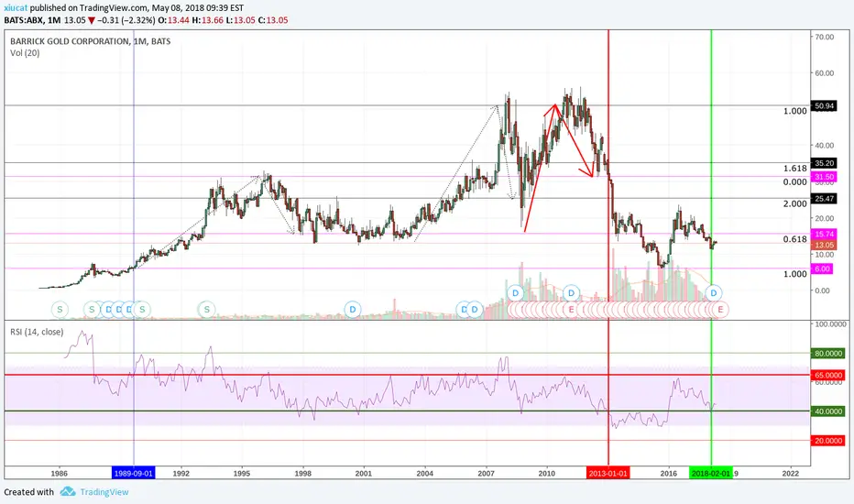Select the red 2013-01-01 date label

tap(608, 473)
